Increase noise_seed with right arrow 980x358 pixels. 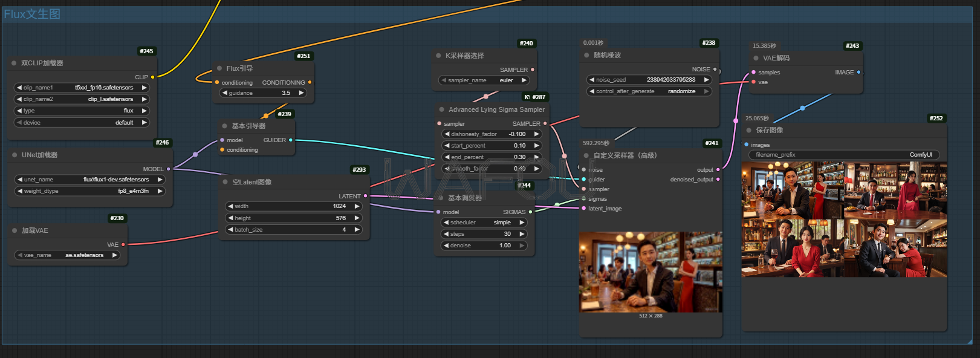pos(706,80)
